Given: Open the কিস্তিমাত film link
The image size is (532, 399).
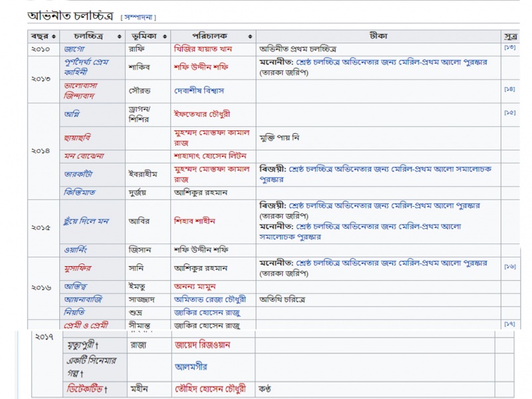Looking at the screenshot, I should pos(80,193).
